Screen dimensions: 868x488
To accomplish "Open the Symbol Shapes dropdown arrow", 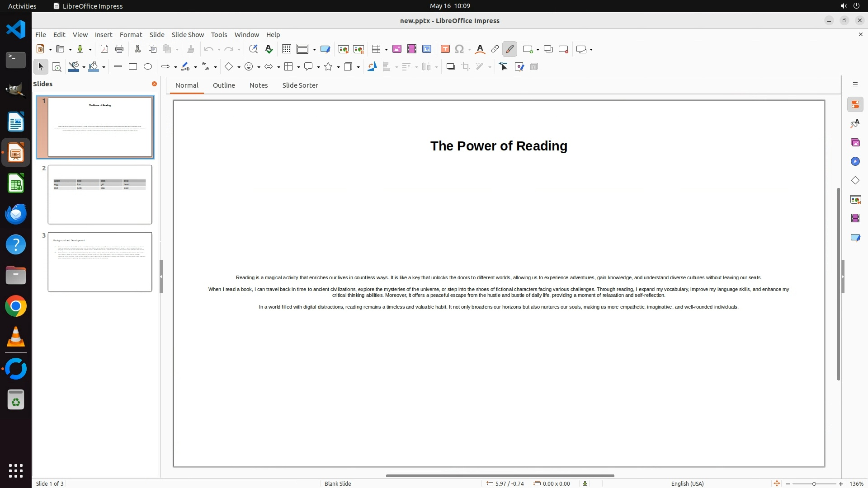I will [x=259, y=67].
